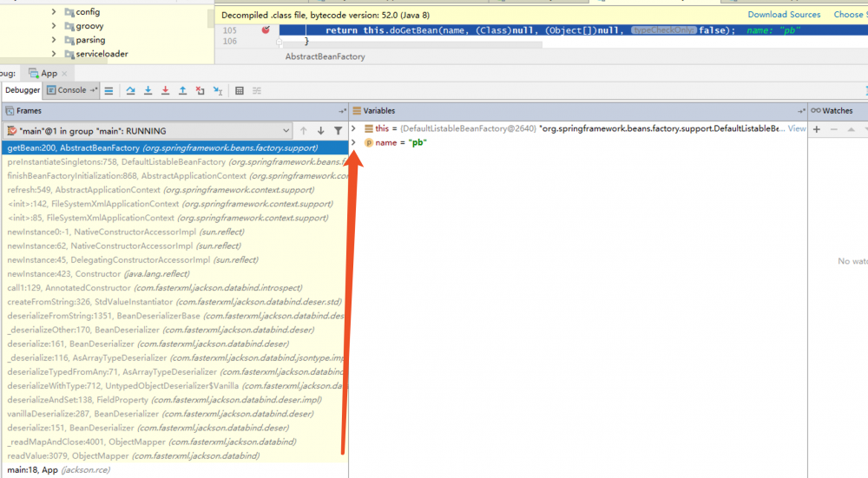Screen dimensions: 868x478
Task: Select the previous frame with the up arrow
Action: pyautogui.click(x=303, y=131)
